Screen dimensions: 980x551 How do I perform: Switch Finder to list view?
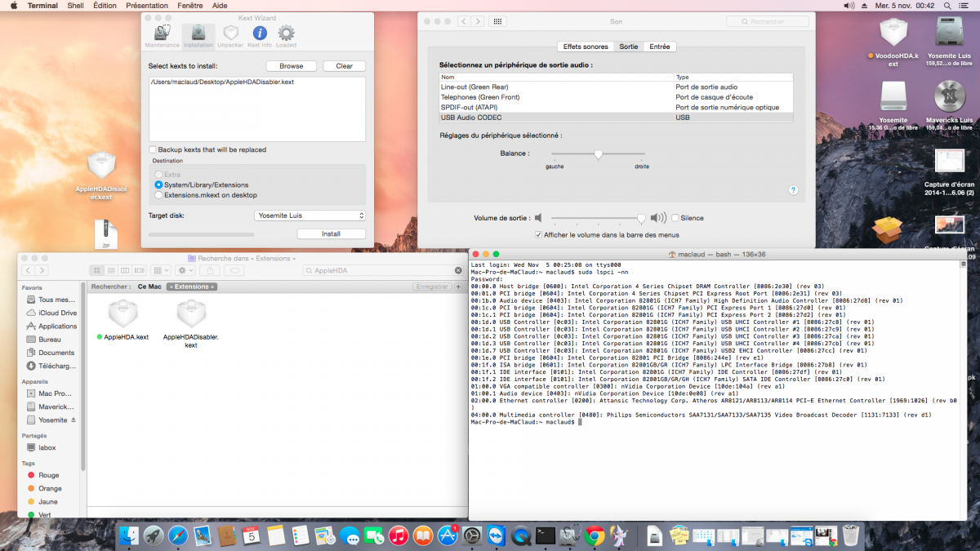coord(111,270)
